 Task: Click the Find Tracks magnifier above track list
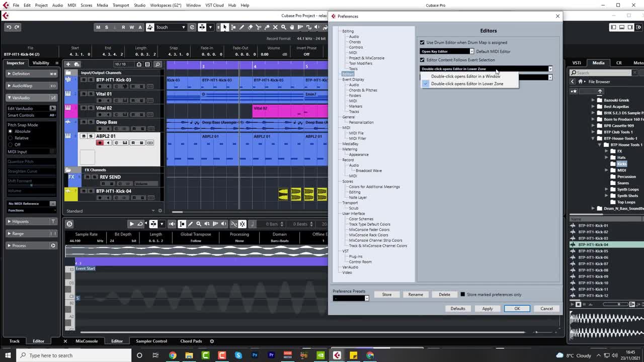tap(157, 64)
